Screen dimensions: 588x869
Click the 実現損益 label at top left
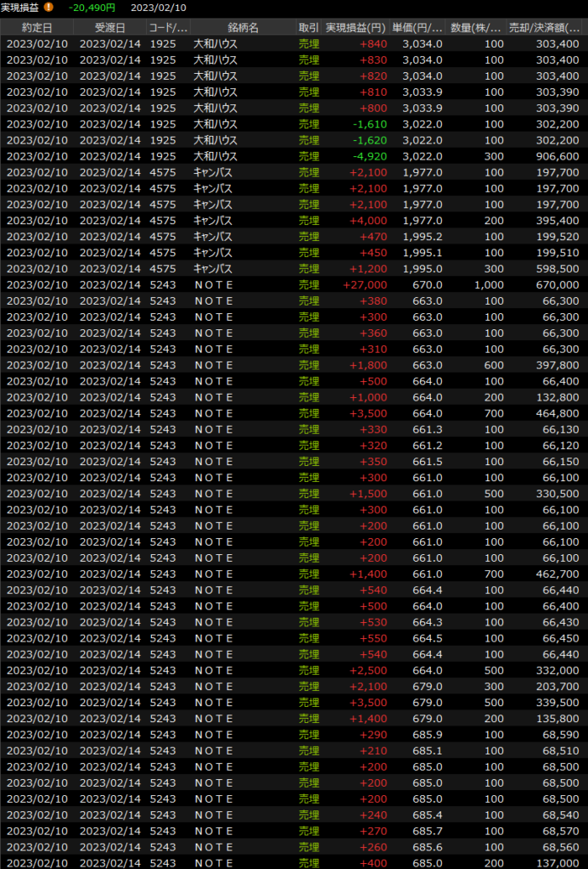click(x=20, y=8)
